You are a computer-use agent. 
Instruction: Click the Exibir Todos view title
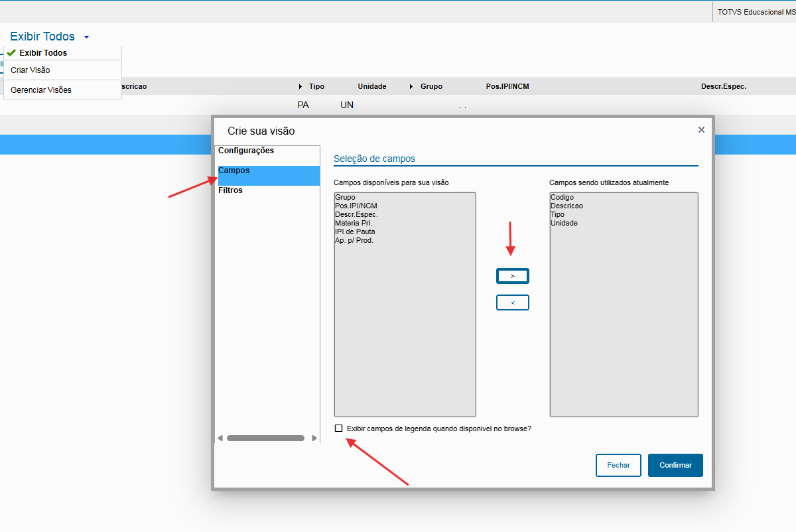point(42,36)
